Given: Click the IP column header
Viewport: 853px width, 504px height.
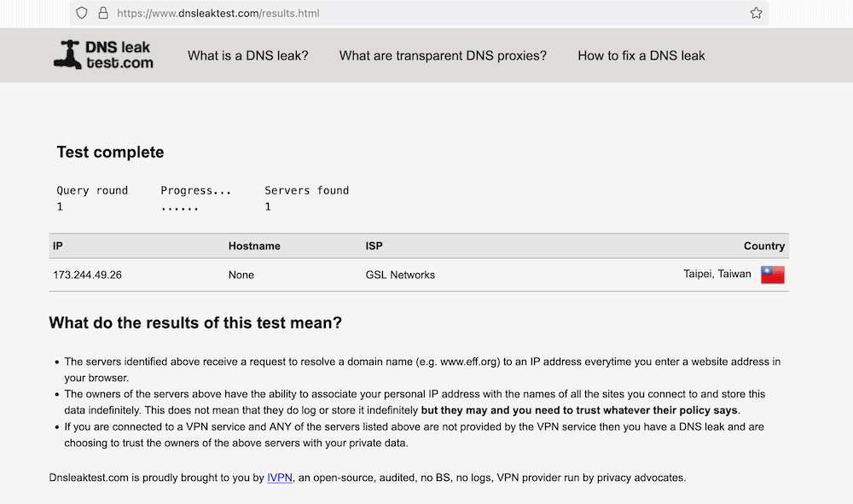Looking at the screenshot, I should coord(58,246).
